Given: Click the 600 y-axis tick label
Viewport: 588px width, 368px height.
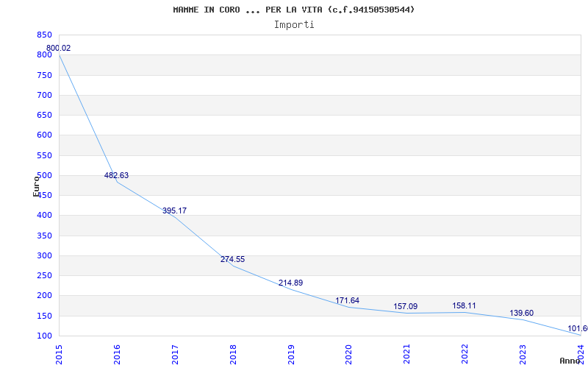Looking at the screenshot, I should 44,135.
